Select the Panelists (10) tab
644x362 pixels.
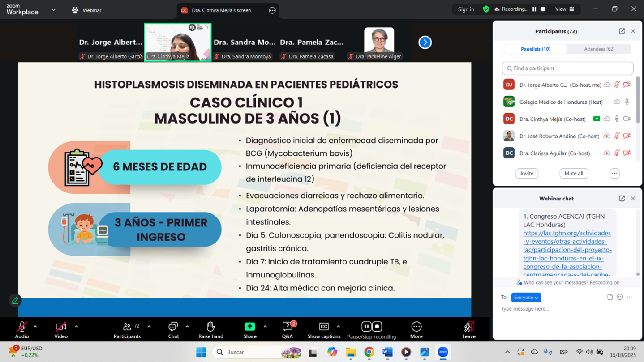point(536,49)
